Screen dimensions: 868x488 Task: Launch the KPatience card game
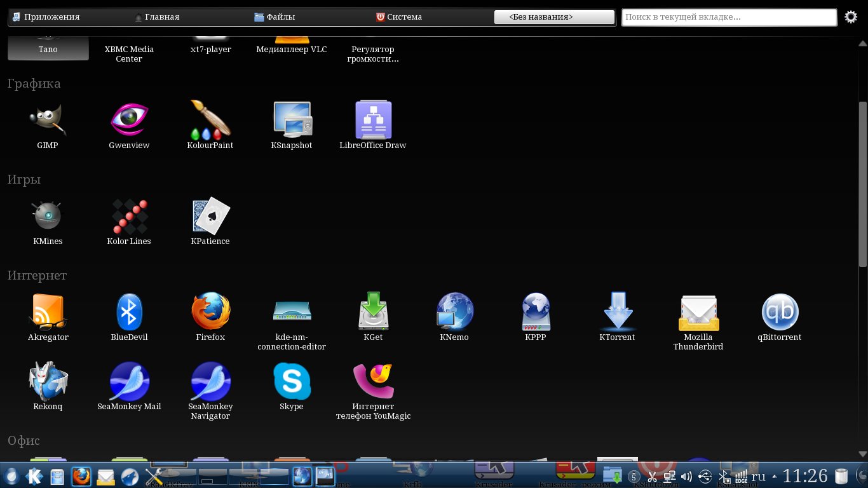coord(210,222)
